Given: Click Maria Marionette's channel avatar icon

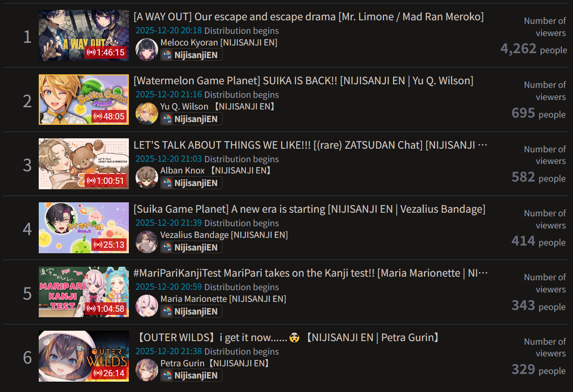Looking at the screenshot, I should (146, 306).
